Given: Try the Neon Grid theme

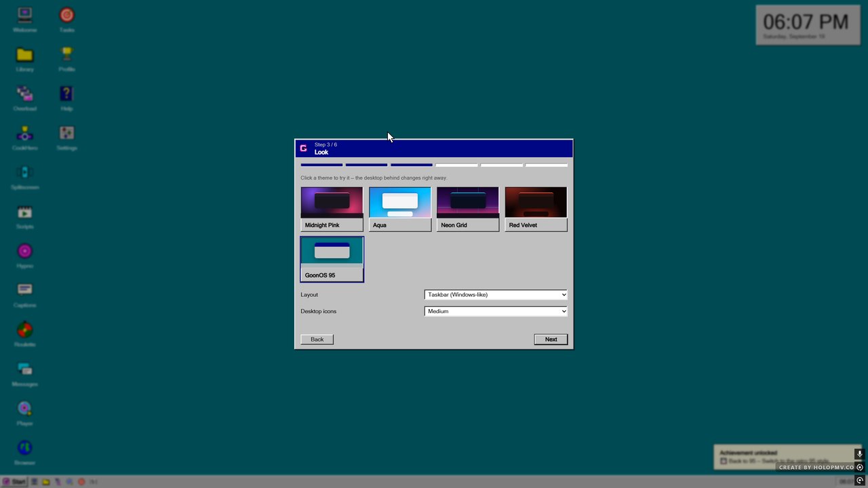Looking at the screenshot, I should [468, 209].
